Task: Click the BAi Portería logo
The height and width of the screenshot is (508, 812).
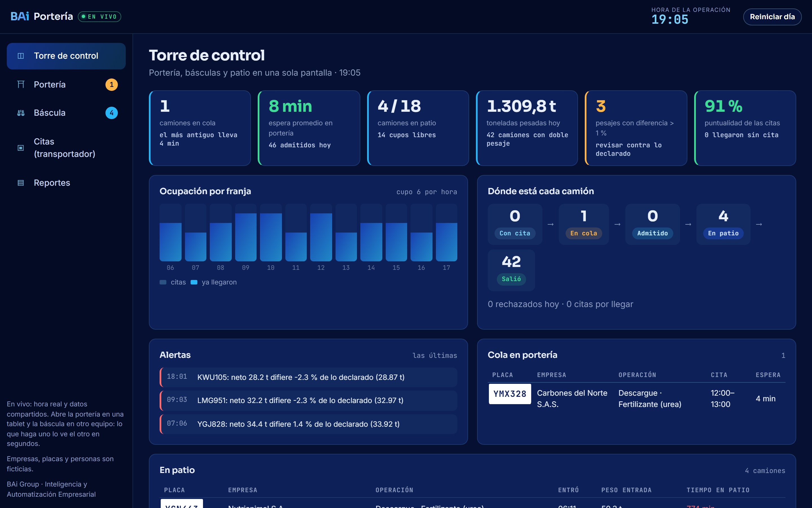Action: 42,16
